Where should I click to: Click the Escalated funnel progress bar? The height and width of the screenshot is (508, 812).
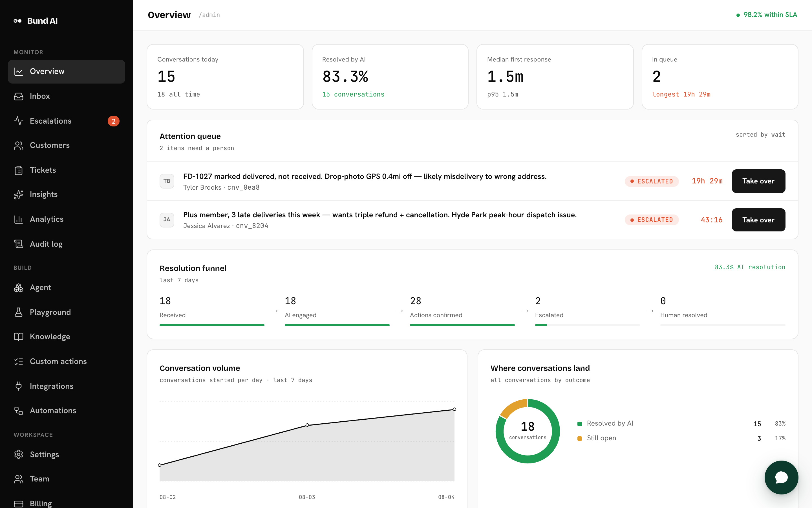tap(587, 325)
